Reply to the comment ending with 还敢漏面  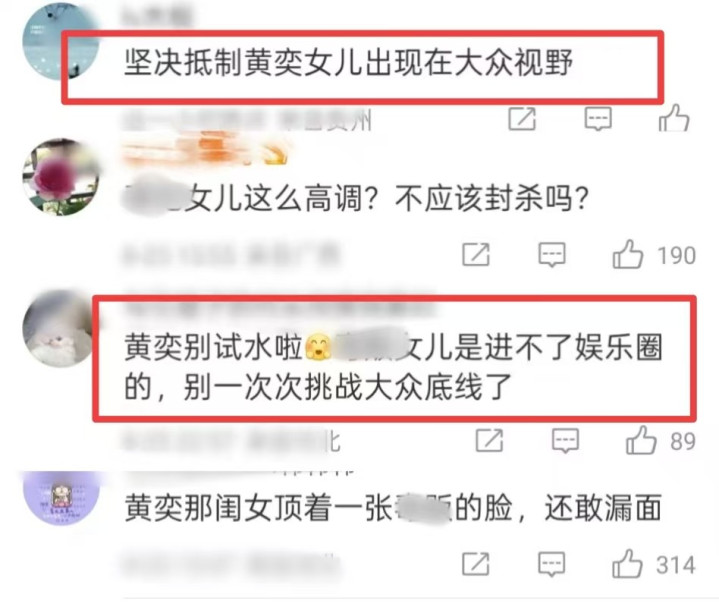pyautogui.click(x=551, y=564)
